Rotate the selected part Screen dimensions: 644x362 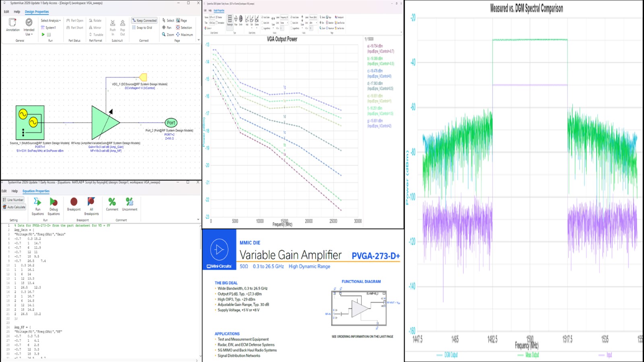(x=95, y=21)
